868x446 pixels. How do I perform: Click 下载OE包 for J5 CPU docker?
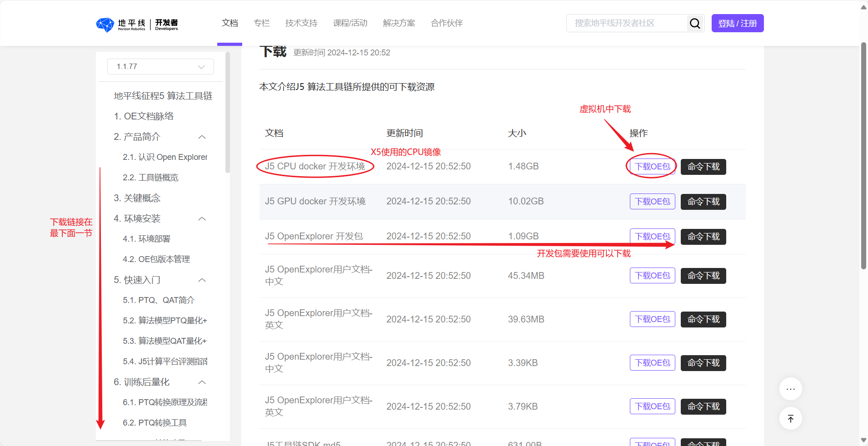(652, 167)
